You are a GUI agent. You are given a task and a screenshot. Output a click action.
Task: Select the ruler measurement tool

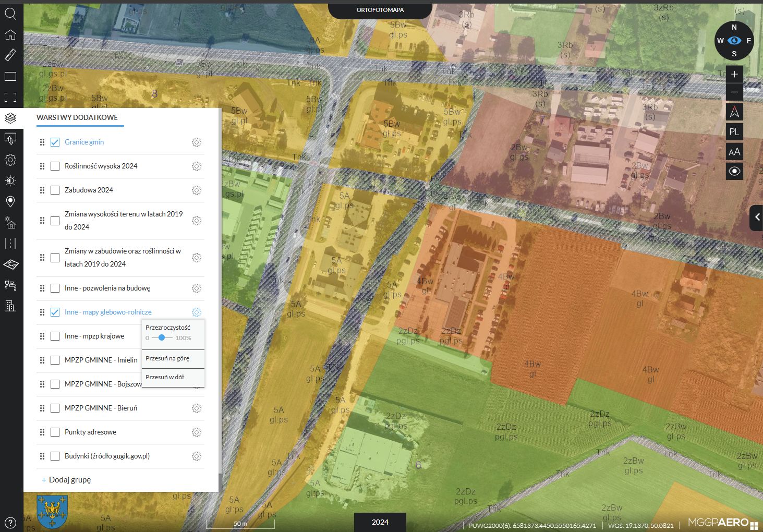point(10,55)
